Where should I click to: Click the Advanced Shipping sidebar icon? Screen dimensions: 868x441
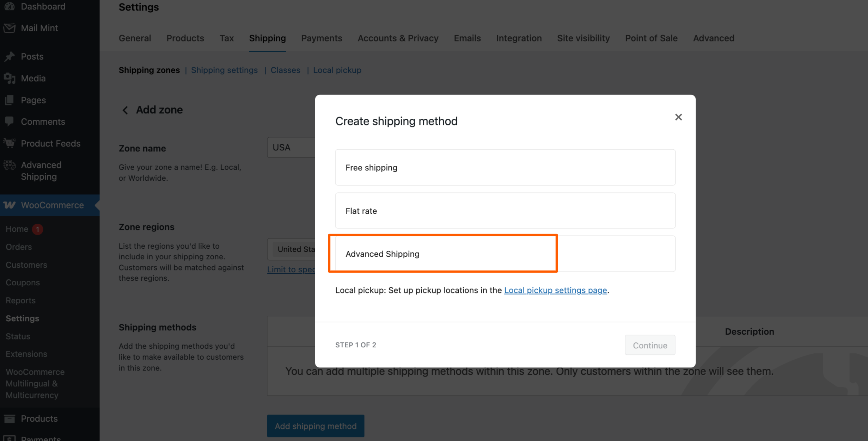(x=10, y=165)
